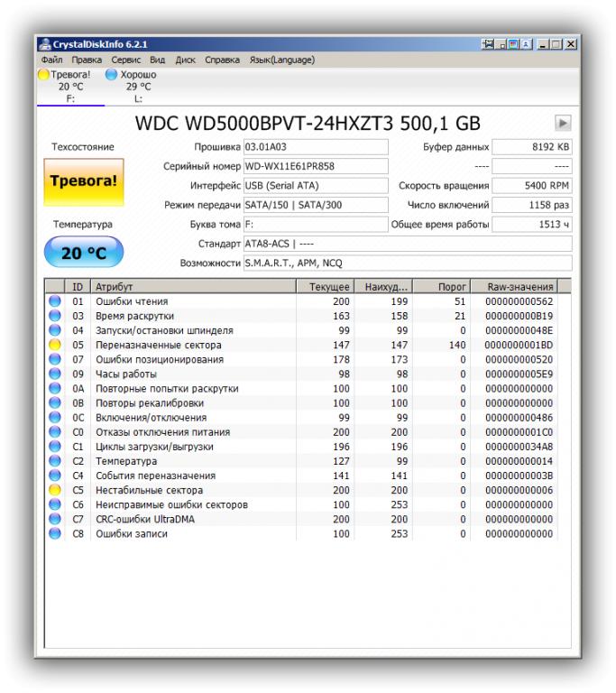Open the Диск menu
This screenshot has height=693, width=616.
point(185,60)
